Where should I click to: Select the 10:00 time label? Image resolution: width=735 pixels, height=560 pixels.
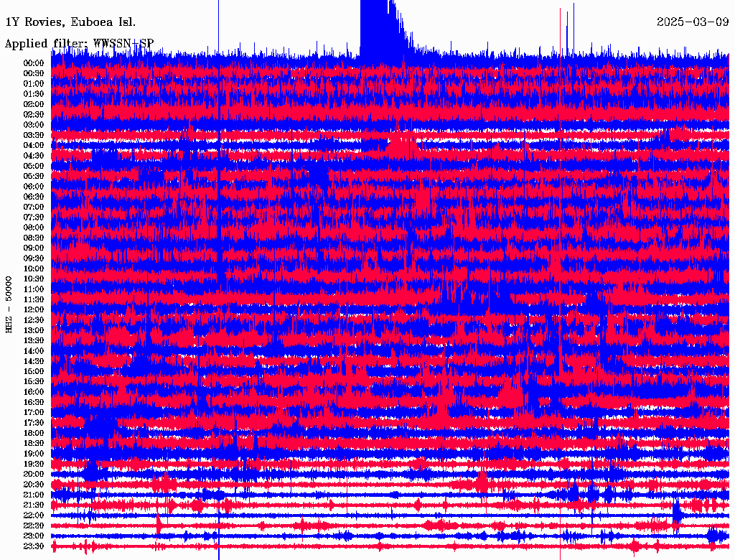pyautogui.click(x=33, y=269)
